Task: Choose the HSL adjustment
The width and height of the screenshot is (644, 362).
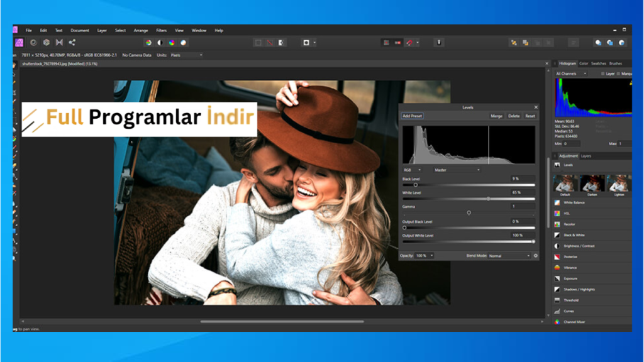Action: coord(592,214)
